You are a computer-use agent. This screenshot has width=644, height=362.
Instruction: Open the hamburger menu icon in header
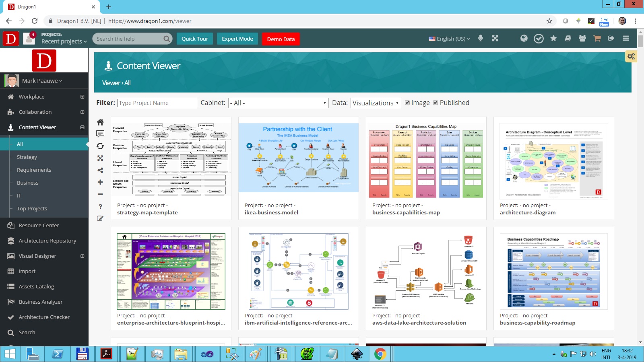coord(625,38)
